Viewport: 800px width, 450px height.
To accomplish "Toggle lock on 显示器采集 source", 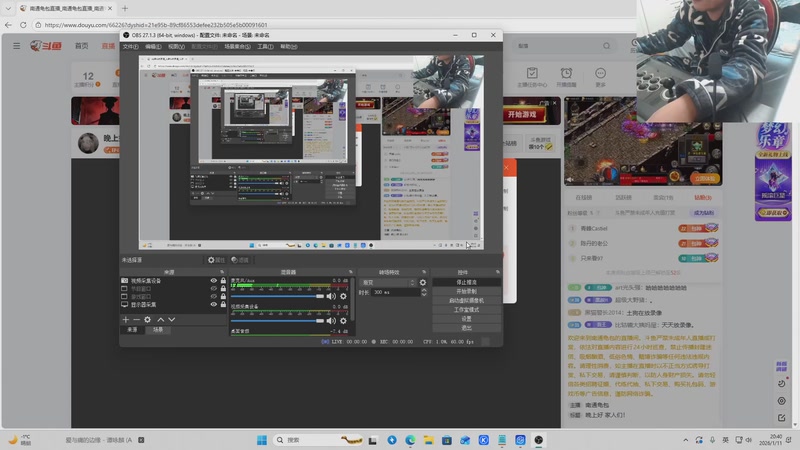I will coord(223,305).
